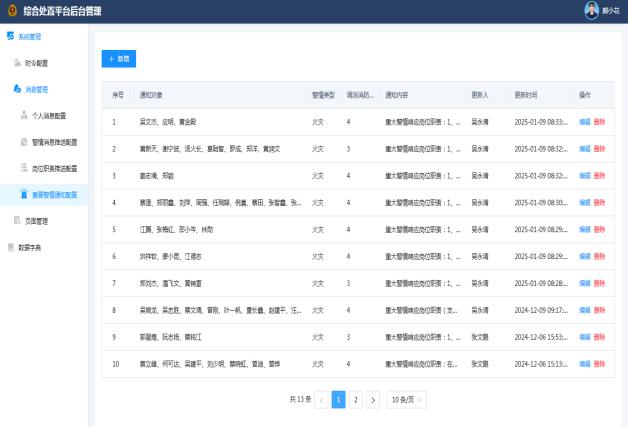Open 警情消息推送配置 menu item
This screenshot has width=628, height=427.
[x=54, y=141]
